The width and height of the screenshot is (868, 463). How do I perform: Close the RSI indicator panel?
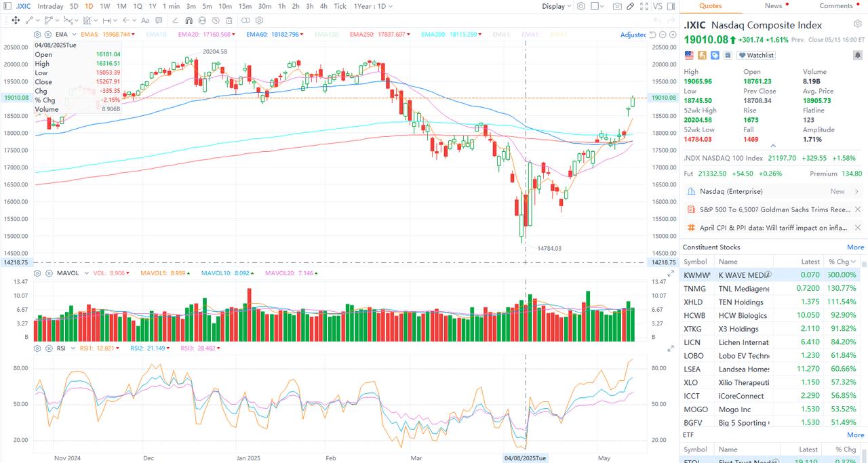click(48, 348)
